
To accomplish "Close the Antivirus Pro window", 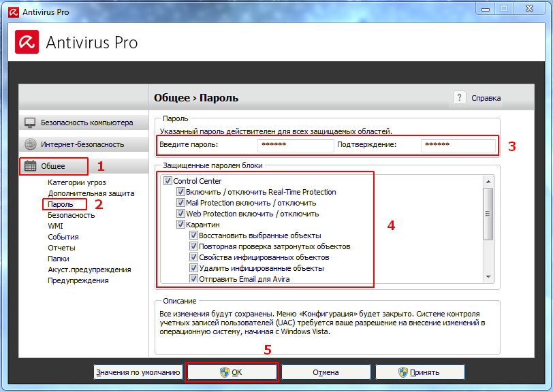I will 529,8.
